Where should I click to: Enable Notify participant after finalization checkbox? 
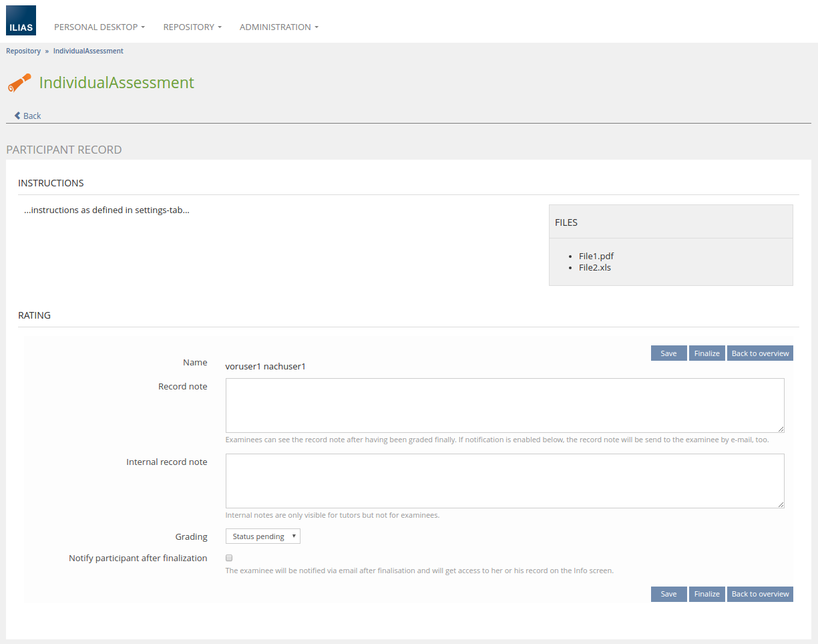click(229, 558)
